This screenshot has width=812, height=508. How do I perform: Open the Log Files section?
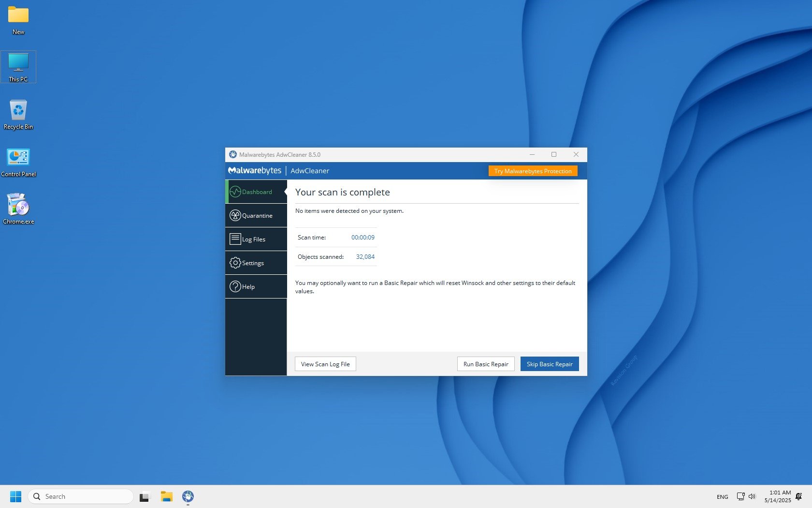(x=256, y=239)
